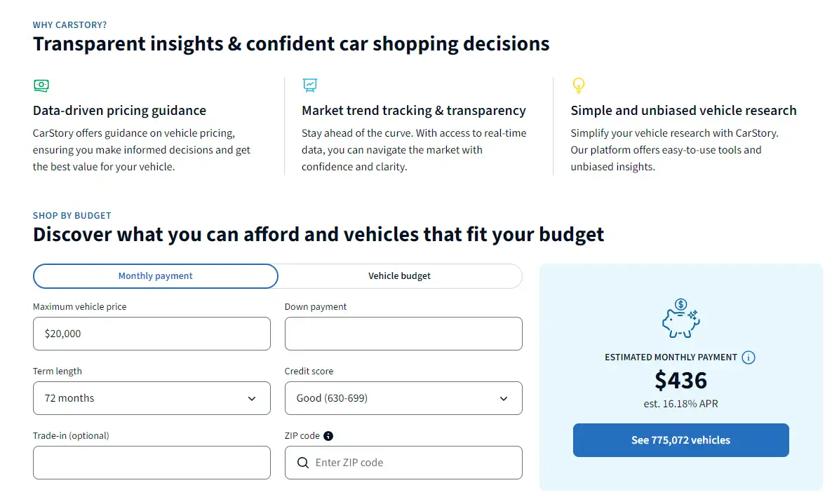This screenshot has width=832, height=504.
Task: Click the See 775,072 vehicles button
Action: pyautogui.click(x=680, y=440)
